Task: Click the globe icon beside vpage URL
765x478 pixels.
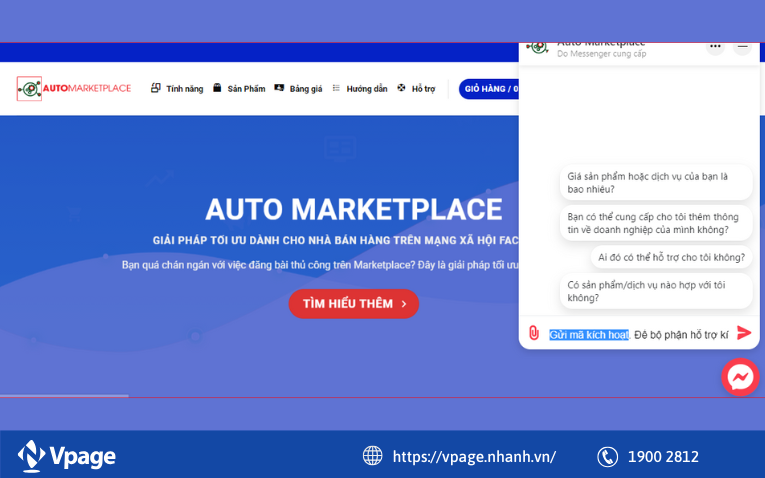Action: (373, 456)
